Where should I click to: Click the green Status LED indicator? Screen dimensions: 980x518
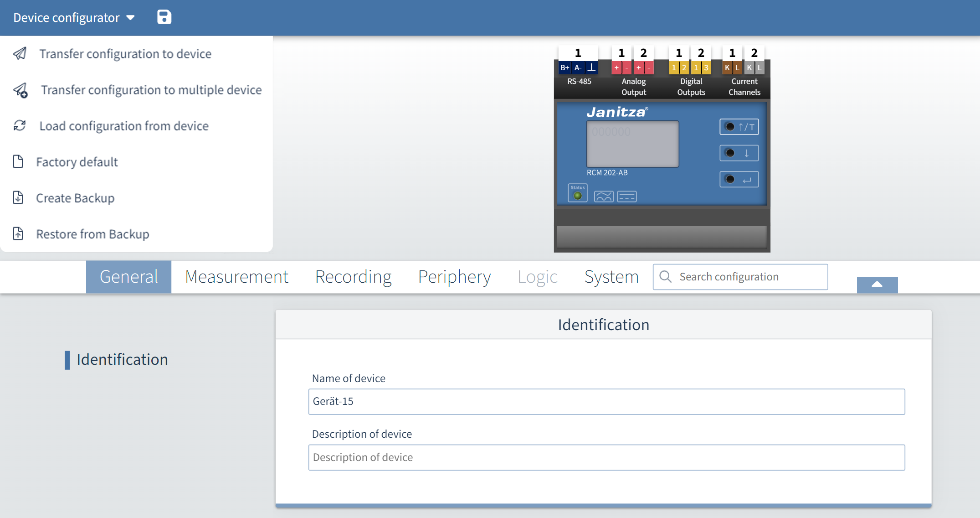point(578,196)
